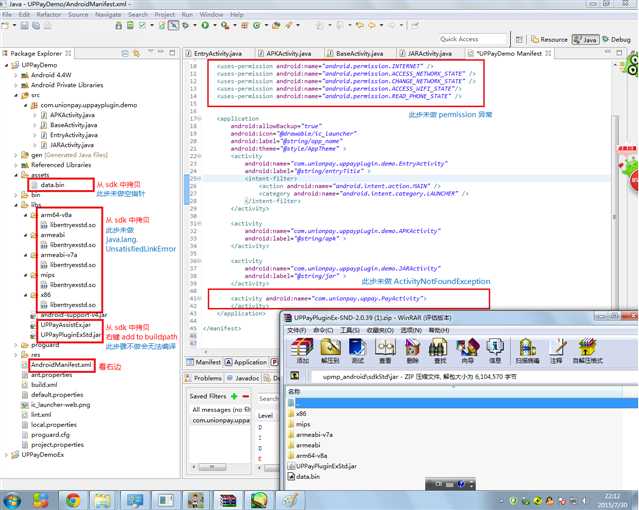The image size is (639, 510).
Task: Click WinRAR up-one-level folder icon
Action: (295, 376)
